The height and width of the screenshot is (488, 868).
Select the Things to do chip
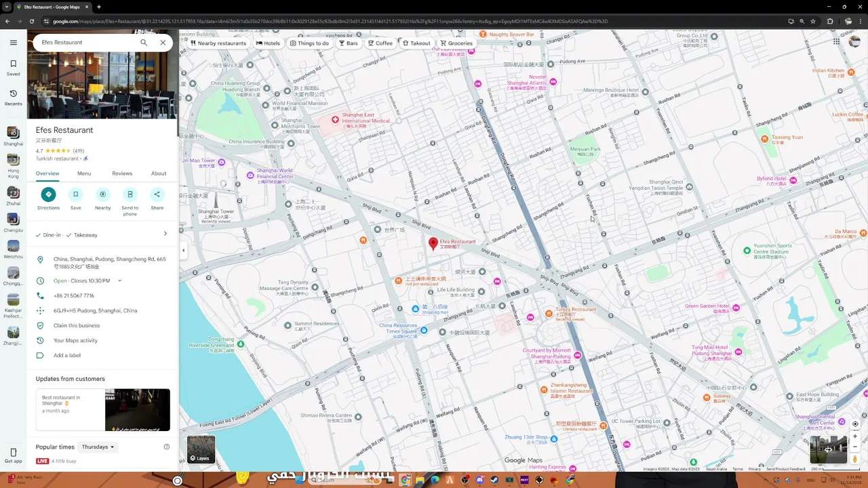[309, 43]
